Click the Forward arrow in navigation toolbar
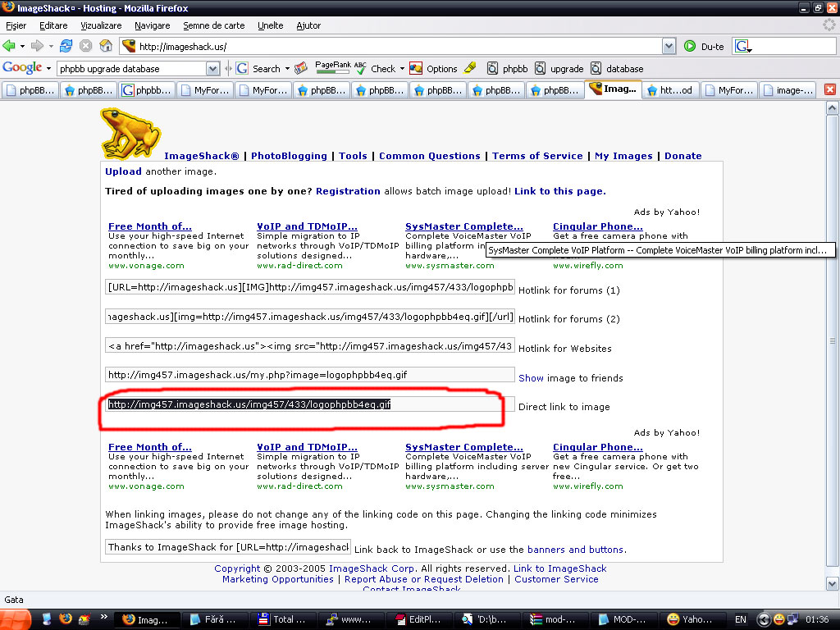Image resolution: width=840 pixels, height=630 pixels. pyautogui.click(x=37, y=46)
